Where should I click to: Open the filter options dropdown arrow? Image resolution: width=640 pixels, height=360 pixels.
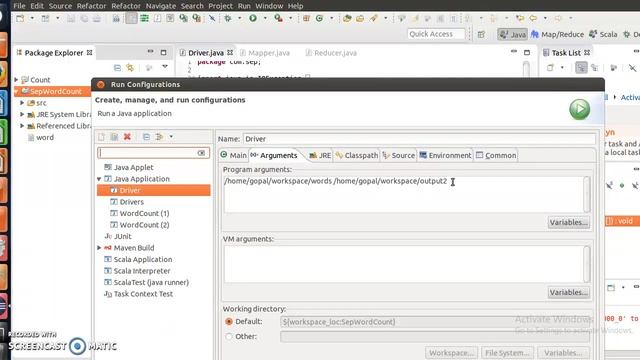pos(171,137)
